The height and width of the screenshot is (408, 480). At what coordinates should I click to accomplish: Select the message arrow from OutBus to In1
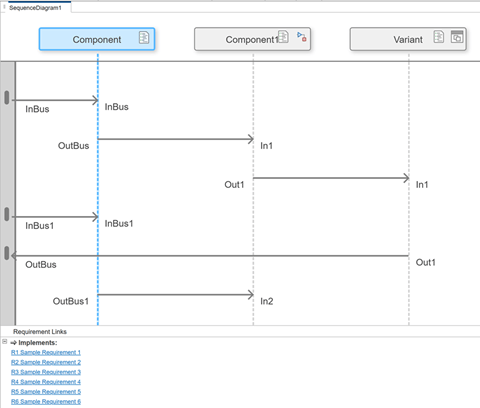(176, 139)
